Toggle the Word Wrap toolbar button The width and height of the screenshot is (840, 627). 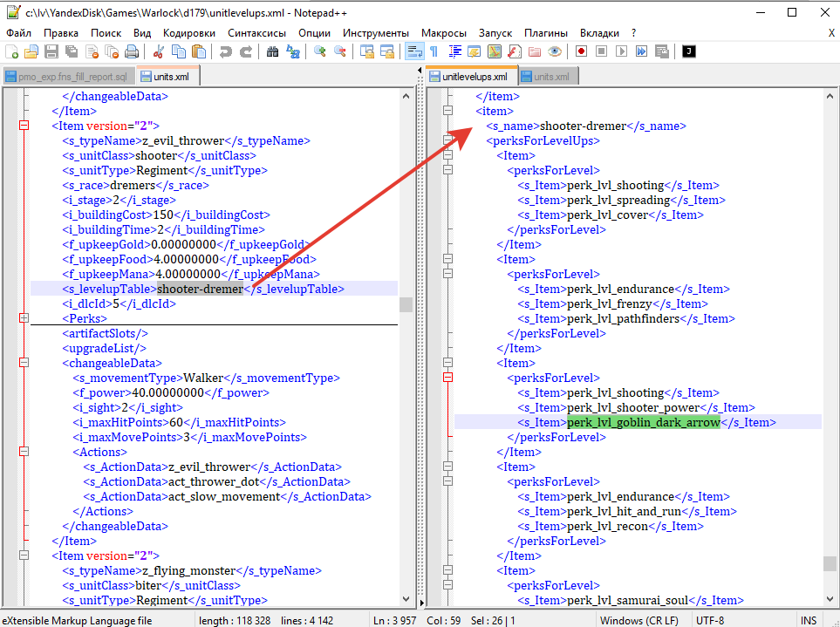[x=414, y=51]
